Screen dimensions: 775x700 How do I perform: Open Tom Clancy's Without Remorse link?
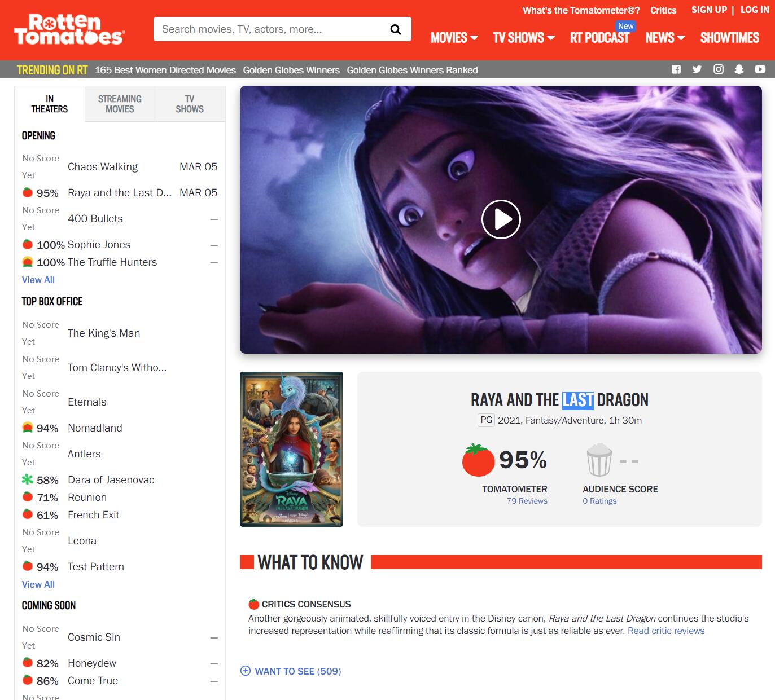[x=117, y=367]
